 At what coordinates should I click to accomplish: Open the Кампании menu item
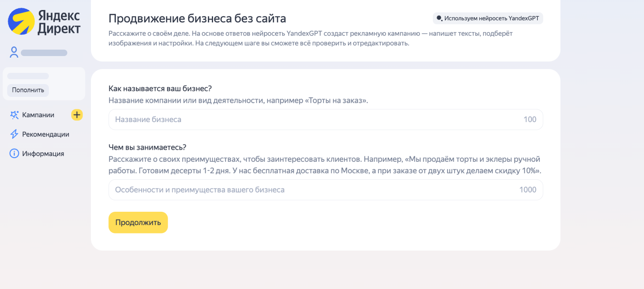tap(38, 115)
